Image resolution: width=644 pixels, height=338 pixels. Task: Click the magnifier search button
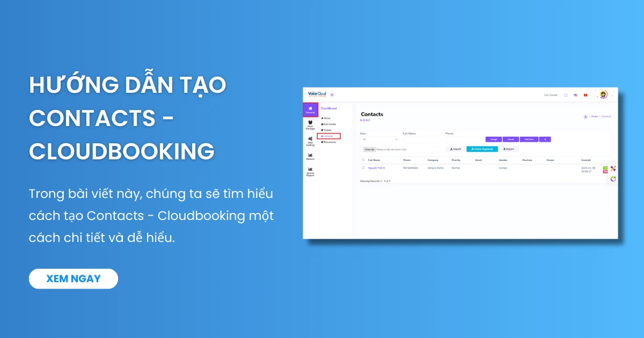[545, 139]
